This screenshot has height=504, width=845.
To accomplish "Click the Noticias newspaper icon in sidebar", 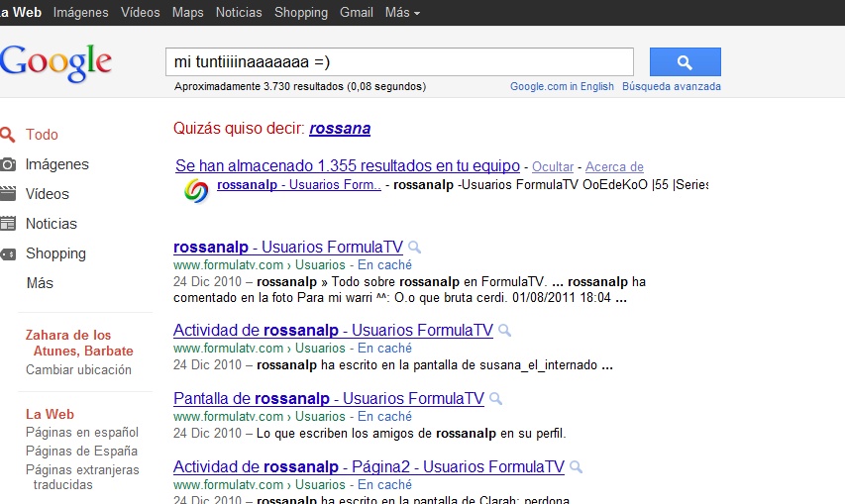I will [8, 224].
